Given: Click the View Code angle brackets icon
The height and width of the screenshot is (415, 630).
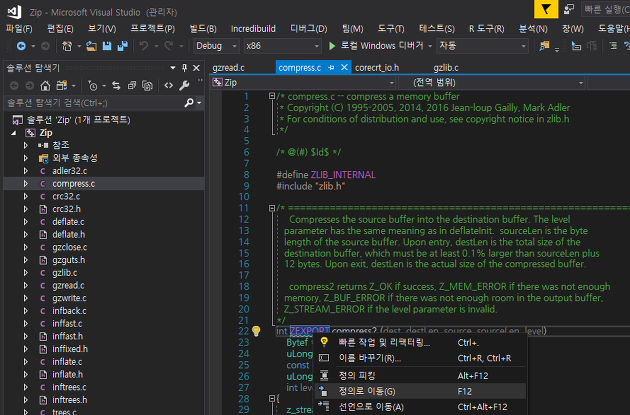Looking at the screenshot, I should point(168,86).
